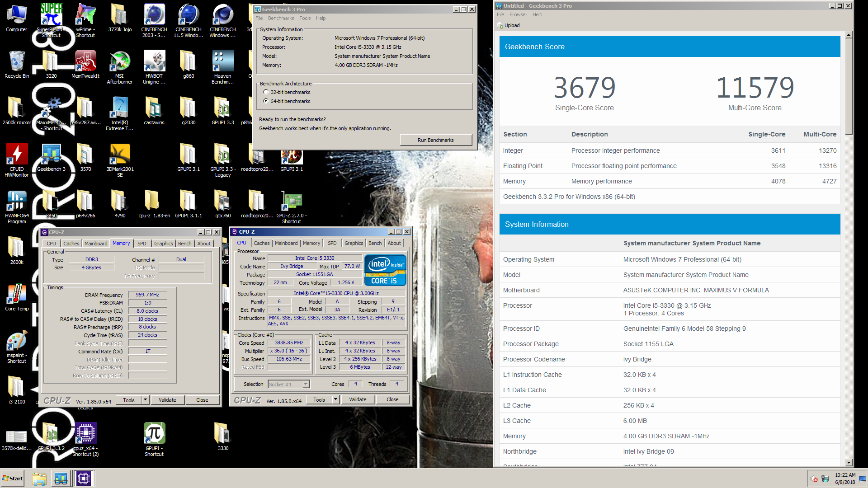The width and height of the screenshot is (868, 488).
Task: Select 64-bit benchmarks radio button
Action: tap(266, 101)
